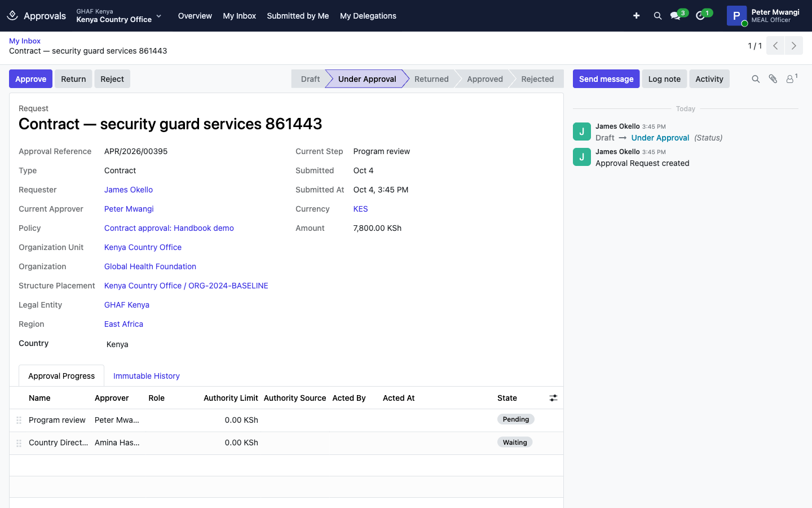Image resolution: width=812 pixels, height=508 pixels.
Task: Open column settings icon in approval table
Action: (553, 398)
